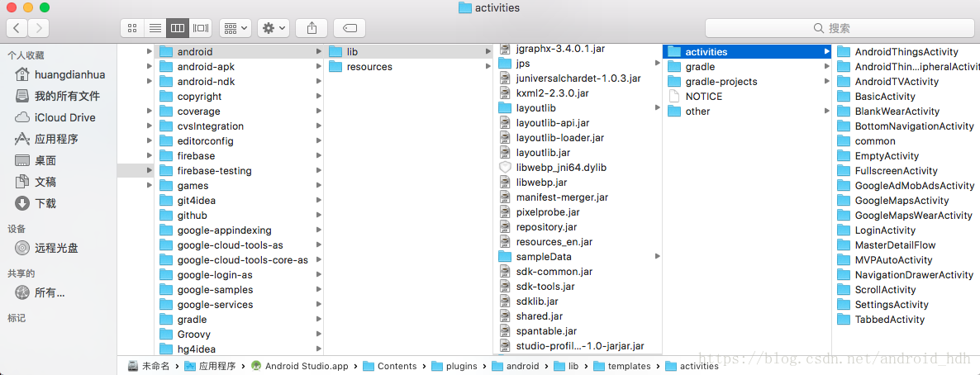980x375 pixels.
Task: Expand the firebase folder arrow
Action: click(319, 155)
